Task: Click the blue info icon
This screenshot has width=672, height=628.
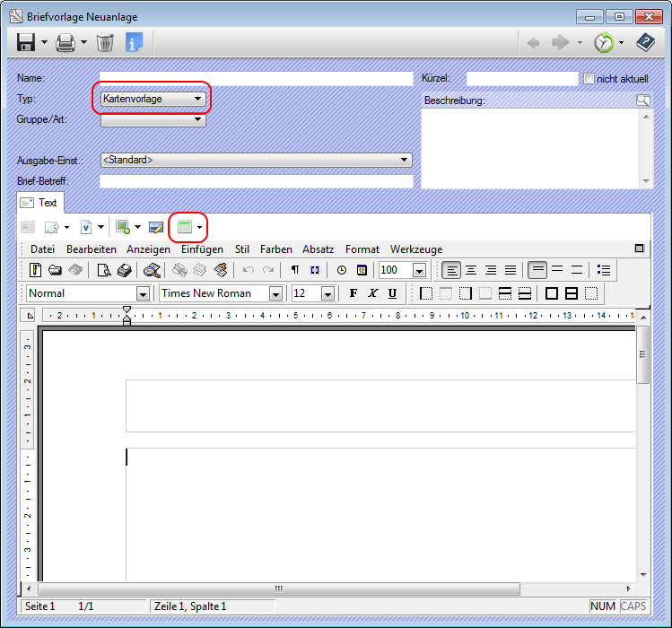Action: pos(134,42)
